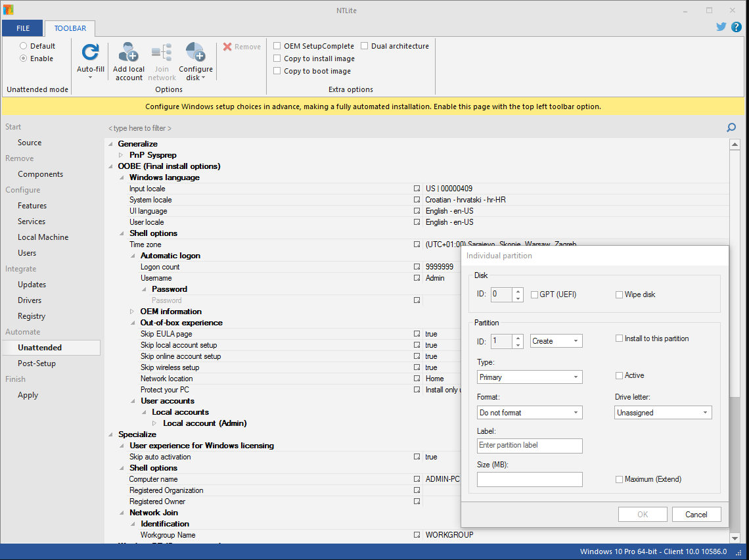
Task: Click the edit icon for Skip wireless setup
Action: point(417,367)
